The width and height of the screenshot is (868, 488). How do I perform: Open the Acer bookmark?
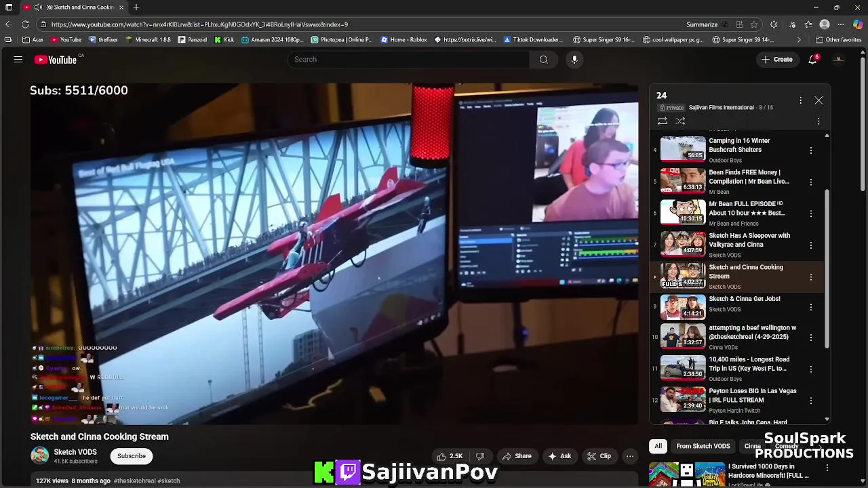tap(33, 40)
